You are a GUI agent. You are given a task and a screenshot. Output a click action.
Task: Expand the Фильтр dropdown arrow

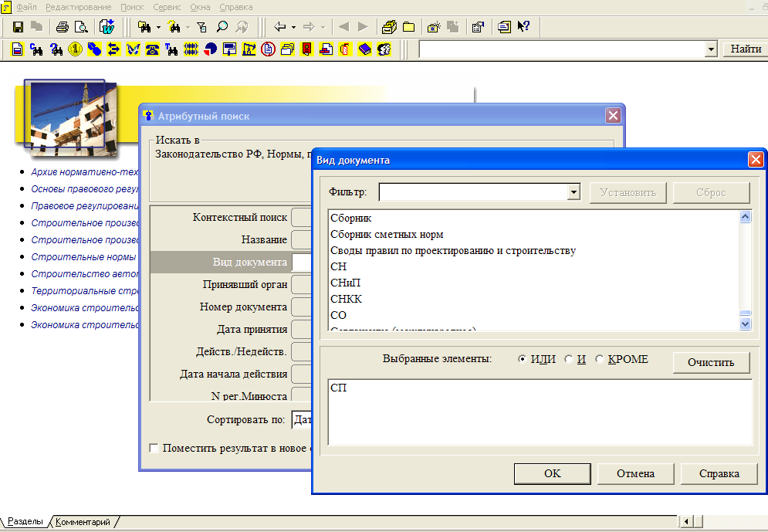pos(573,192)
